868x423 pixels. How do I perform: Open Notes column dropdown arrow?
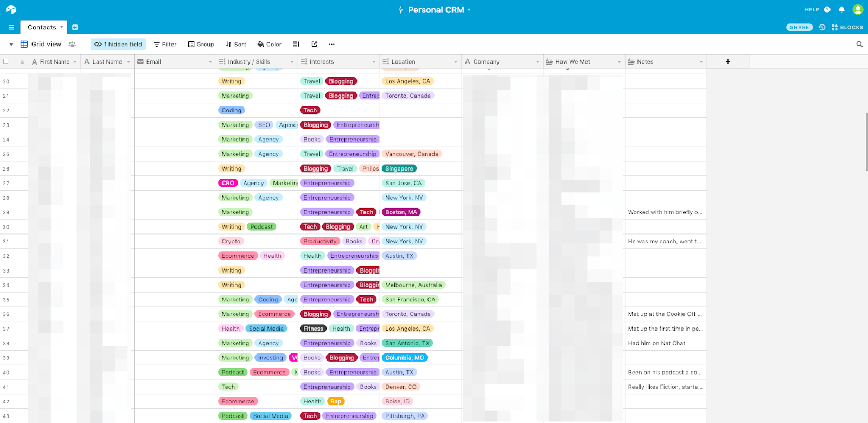pos(701,62)
